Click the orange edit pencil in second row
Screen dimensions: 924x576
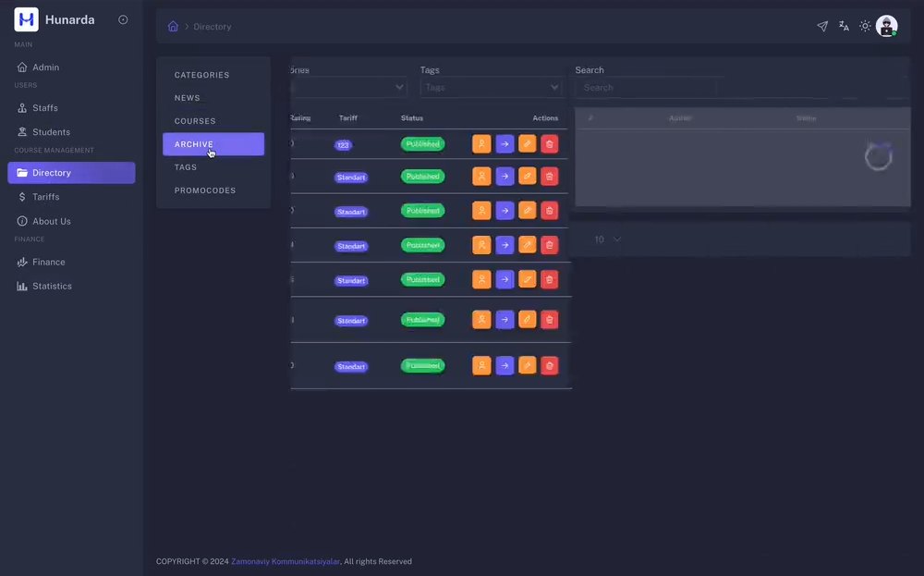(x=527, y=177)
